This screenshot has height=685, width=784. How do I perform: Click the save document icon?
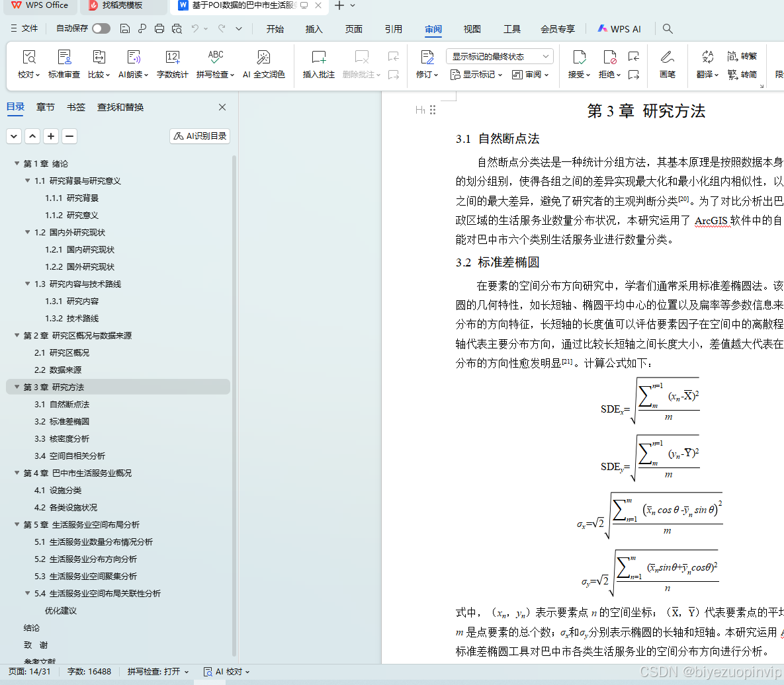[x=124, y=28]
